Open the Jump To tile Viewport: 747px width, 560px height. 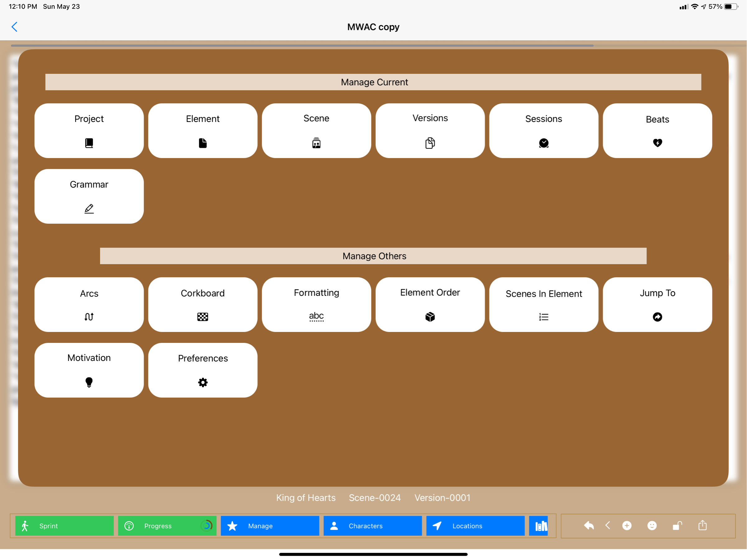click(657, 304)
